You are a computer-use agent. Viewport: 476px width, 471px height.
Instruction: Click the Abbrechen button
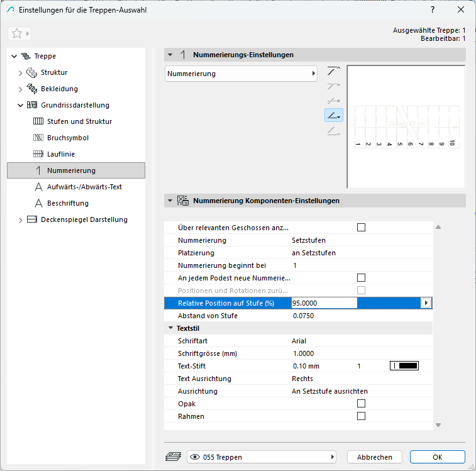[374, 457]
